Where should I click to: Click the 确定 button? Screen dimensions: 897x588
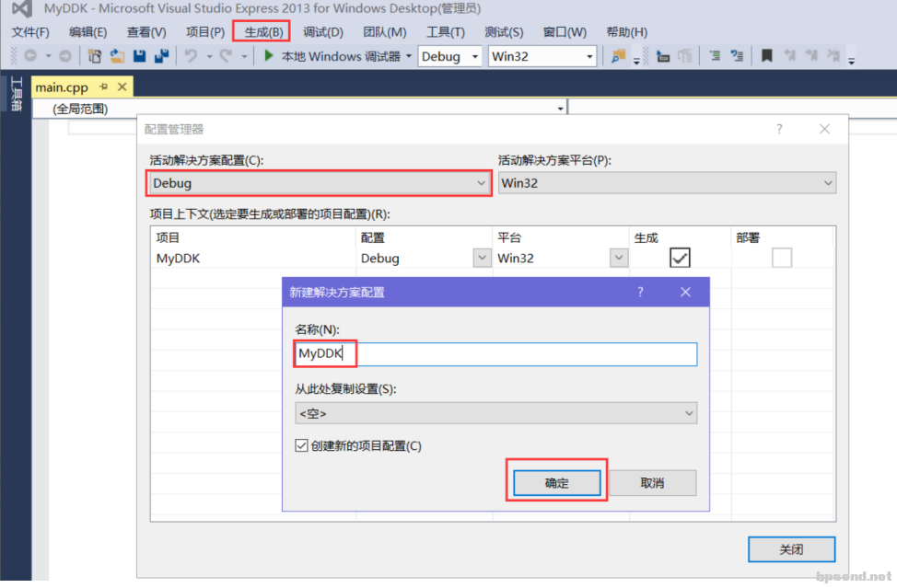pos(556,483)
